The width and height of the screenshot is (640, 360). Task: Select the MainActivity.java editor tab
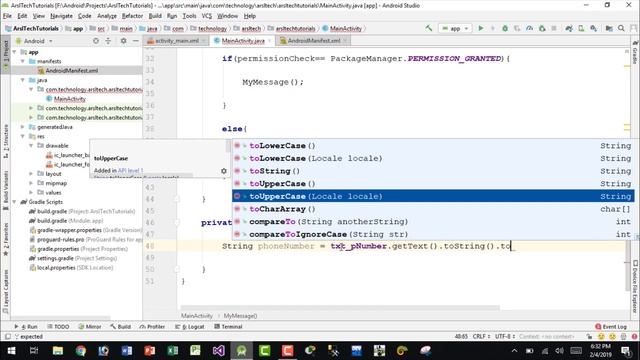coord(242,41)
